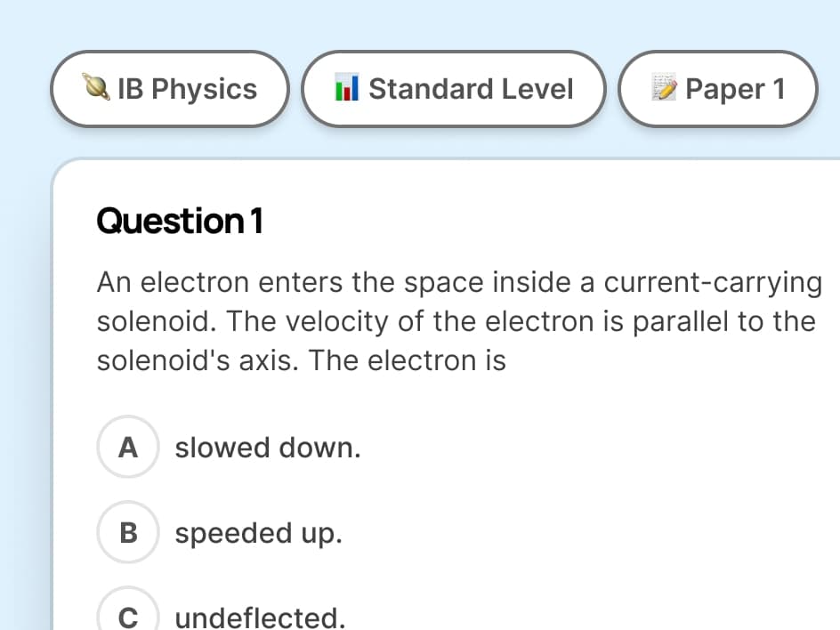The image size is (840, 630).
Task: Click the Question 1 heading
Action: coord(180,221)
